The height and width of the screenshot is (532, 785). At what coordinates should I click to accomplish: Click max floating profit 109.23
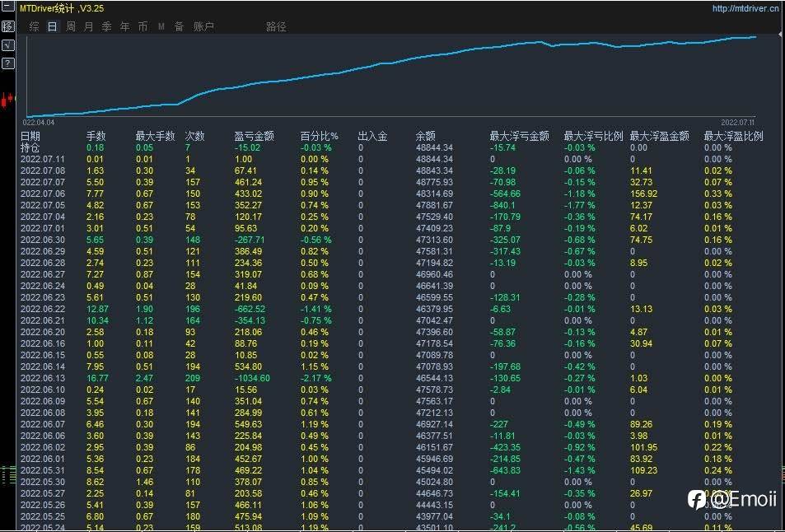(x=643, y=470)
